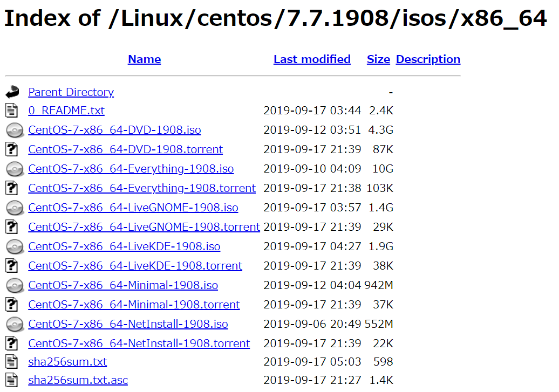The height and width of the screenshot is (392, 559).
Task: Click the torrent file icon for DVD-1908.torrent
Action: point(15,149)
